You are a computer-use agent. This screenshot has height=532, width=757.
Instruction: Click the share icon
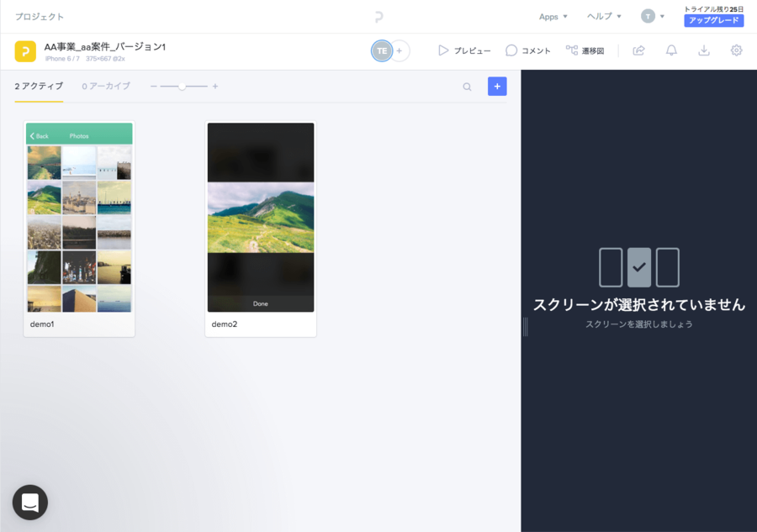pos(638,50)
